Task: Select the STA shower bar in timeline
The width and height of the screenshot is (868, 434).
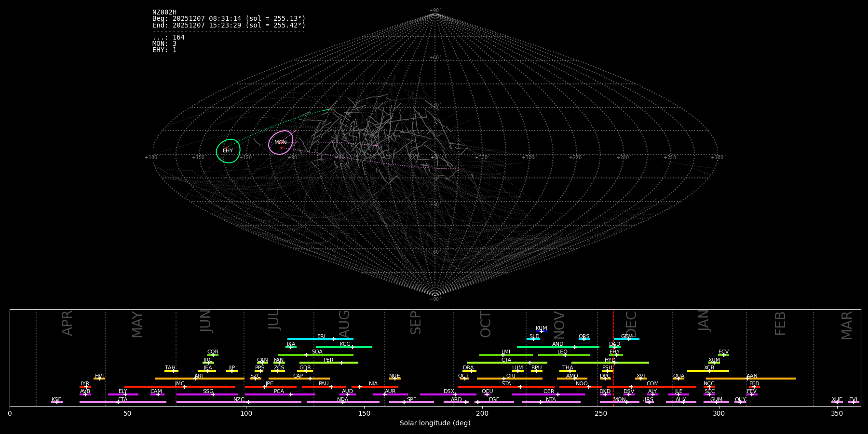Action: tap(506, 386)
